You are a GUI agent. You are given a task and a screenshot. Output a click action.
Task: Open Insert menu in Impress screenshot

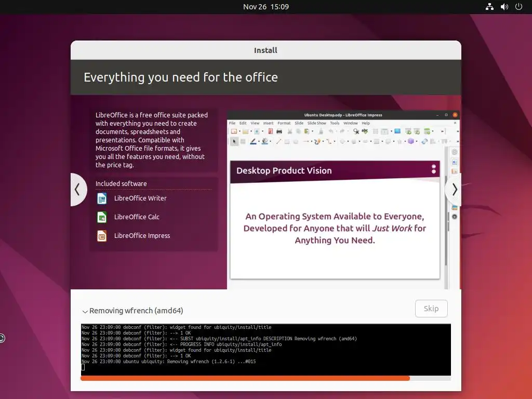(x=268, y=123)
